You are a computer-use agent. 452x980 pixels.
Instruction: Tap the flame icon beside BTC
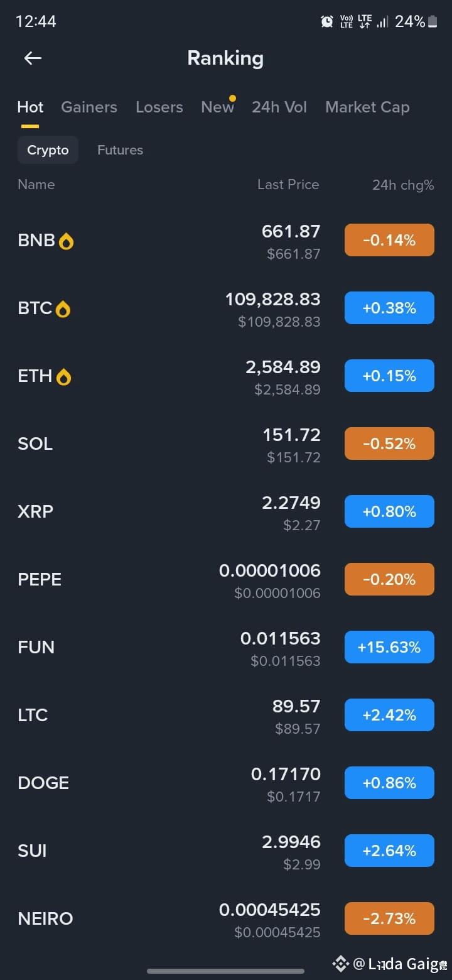pos(63,309)
